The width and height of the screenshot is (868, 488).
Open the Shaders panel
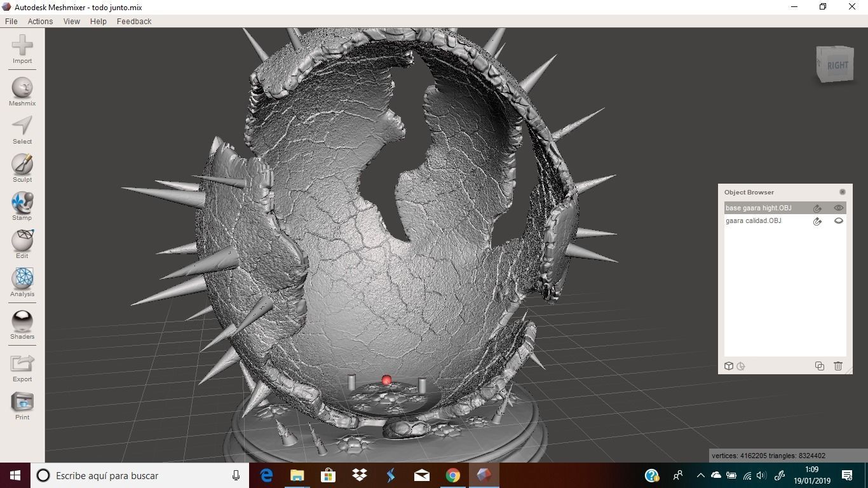(22, 321)
